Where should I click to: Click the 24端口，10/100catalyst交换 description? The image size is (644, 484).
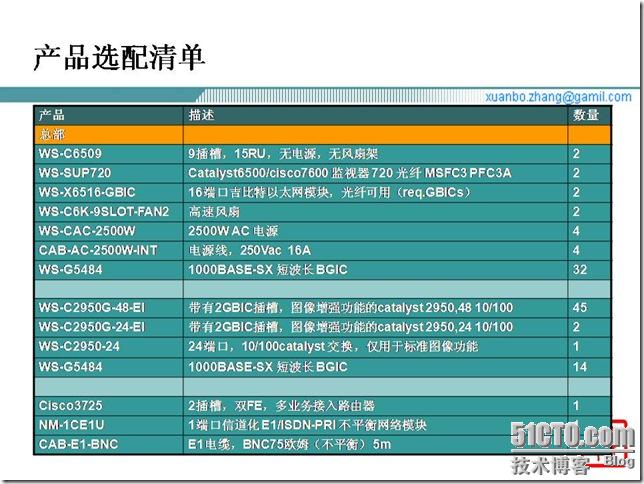[333, 346]
